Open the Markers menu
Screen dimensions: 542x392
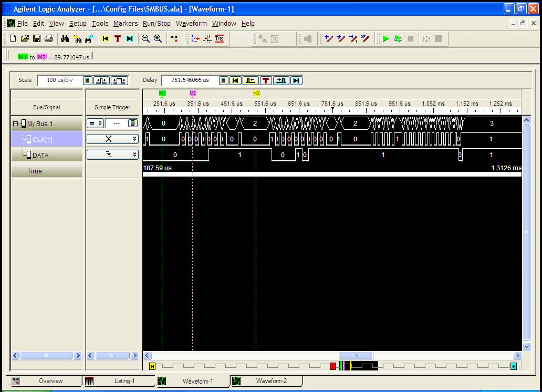(x=126, y=24)
